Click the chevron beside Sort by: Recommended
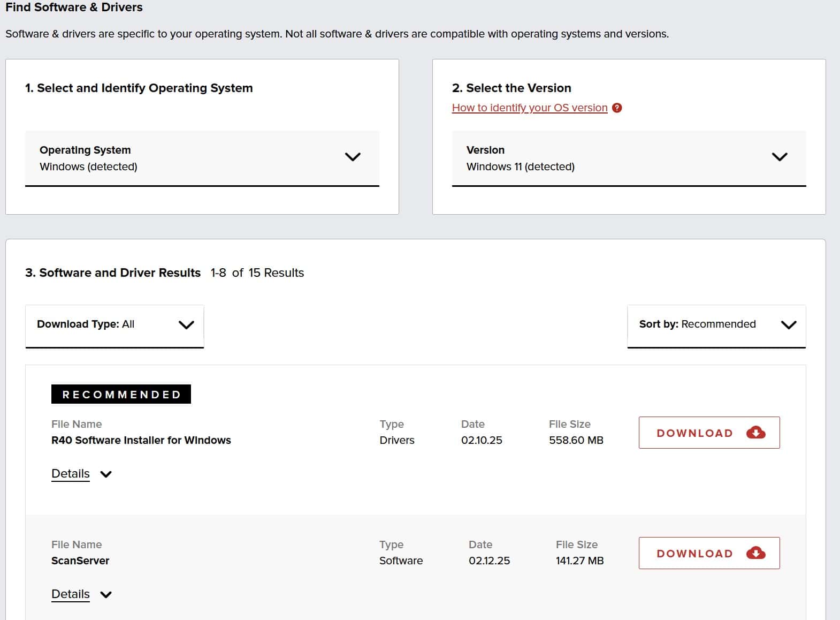Image resolution: width=840 pixels, height=620 pixels. 789,324
